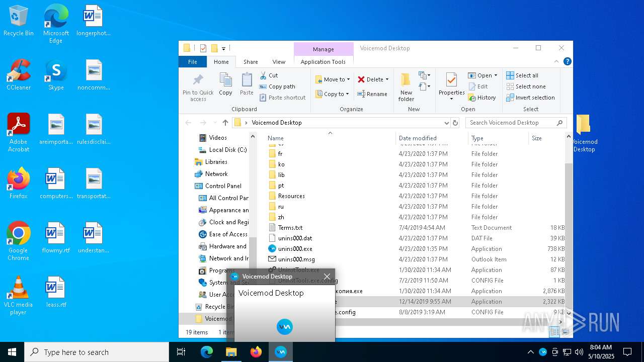Image resolution: width=644 pixels, height=362 pixels.
Task: Click Select none in ribbon
Action: click(525, 86)
